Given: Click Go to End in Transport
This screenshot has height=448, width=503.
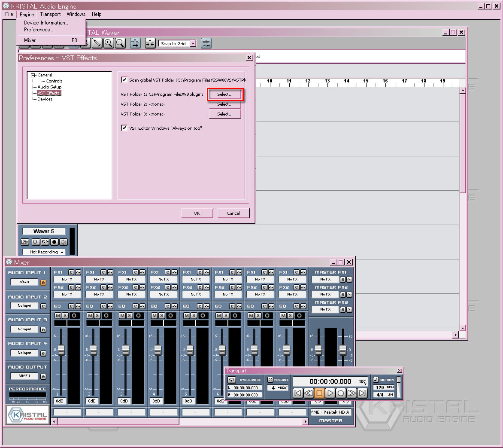Looking at the screenshot, I should point(362,393).
